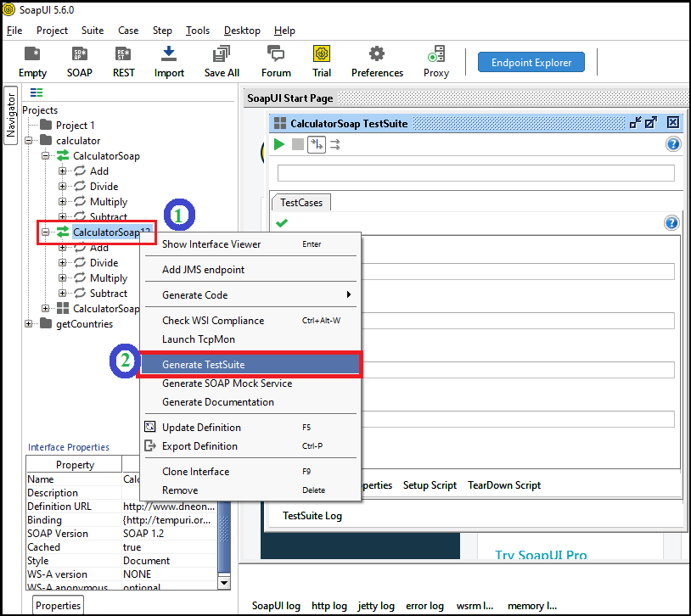The width and height of the screenshot is (691, 616).
Task: Select Generate Documentation
Action: point(250,402)
